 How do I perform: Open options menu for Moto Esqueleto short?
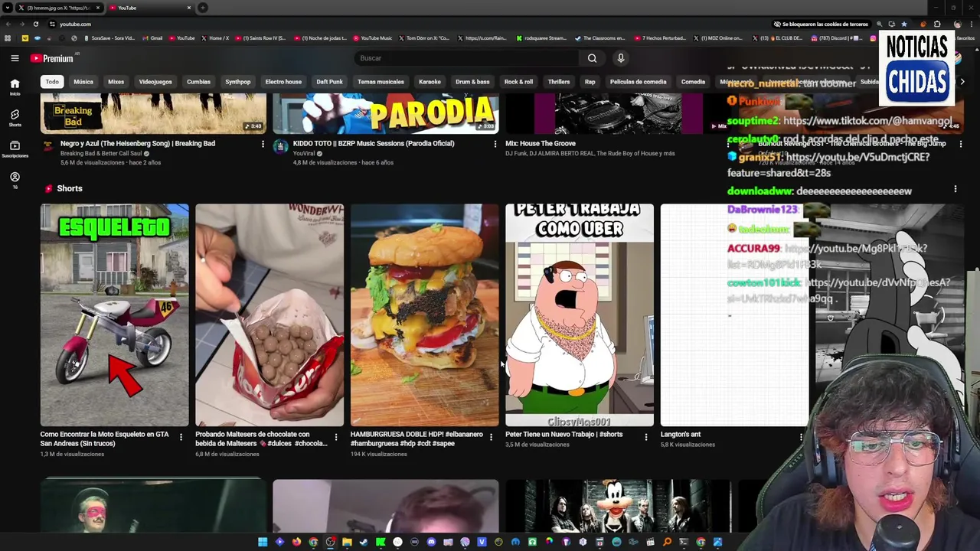181,437
